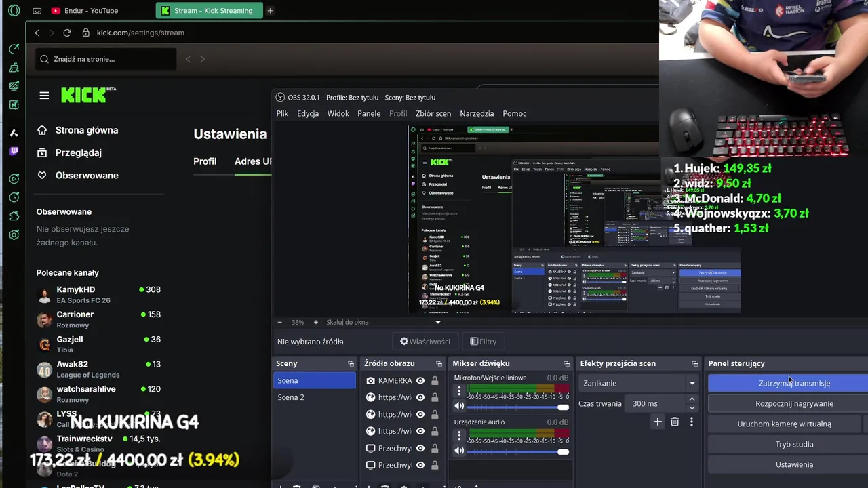Viewport: 868px width, 488px height.
Task: Toggle visibility of KAMERKA source
Action: pyautogui.click(x=420, y=381)
